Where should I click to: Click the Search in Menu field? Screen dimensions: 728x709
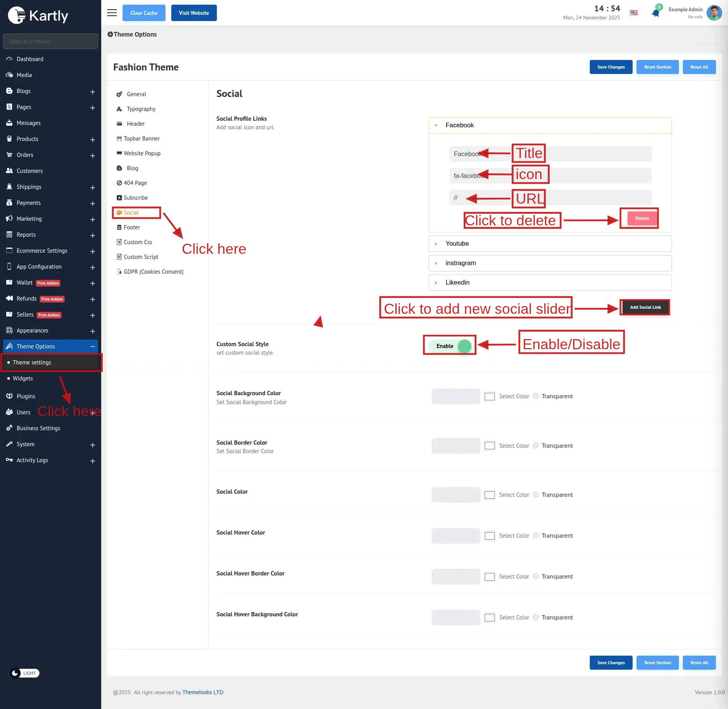(51, 41)
